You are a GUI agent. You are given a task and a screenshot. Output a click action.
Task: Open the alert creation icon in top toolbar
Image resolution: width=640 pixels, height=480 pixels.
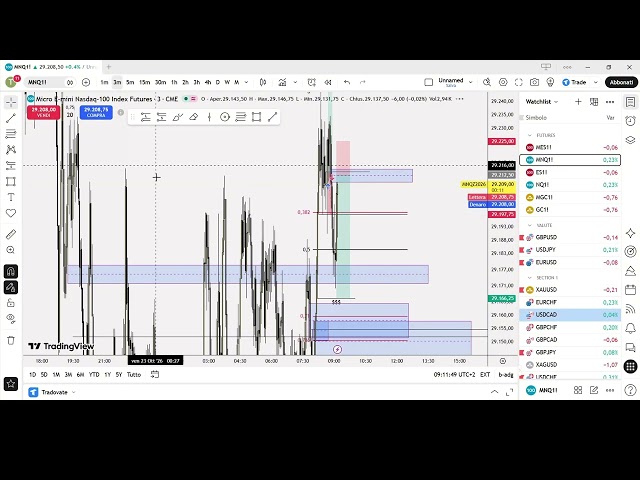click(312, 82)
